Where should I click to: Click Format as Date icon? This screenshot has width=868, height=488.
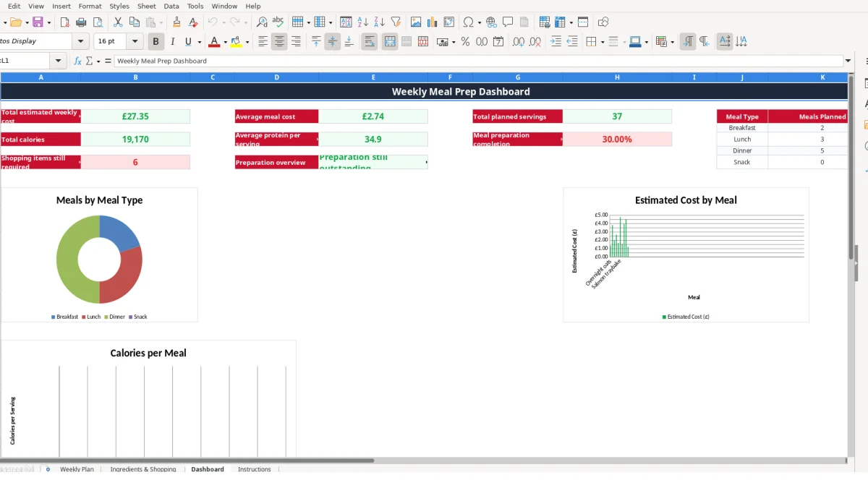point(498,42)
